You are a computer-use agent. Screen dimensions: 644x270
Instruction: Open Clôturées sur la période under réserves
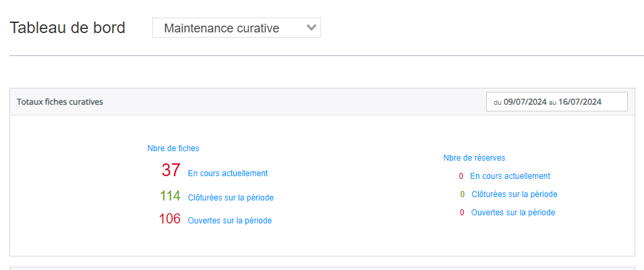pyautogui.click(x=515, y=194)
